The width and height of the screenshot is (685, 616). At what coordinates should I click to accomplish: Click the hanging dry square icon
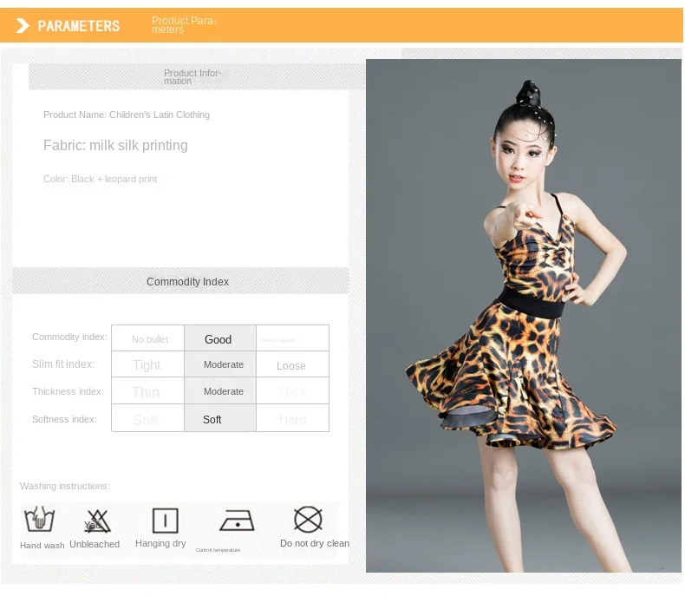[165, 521]
